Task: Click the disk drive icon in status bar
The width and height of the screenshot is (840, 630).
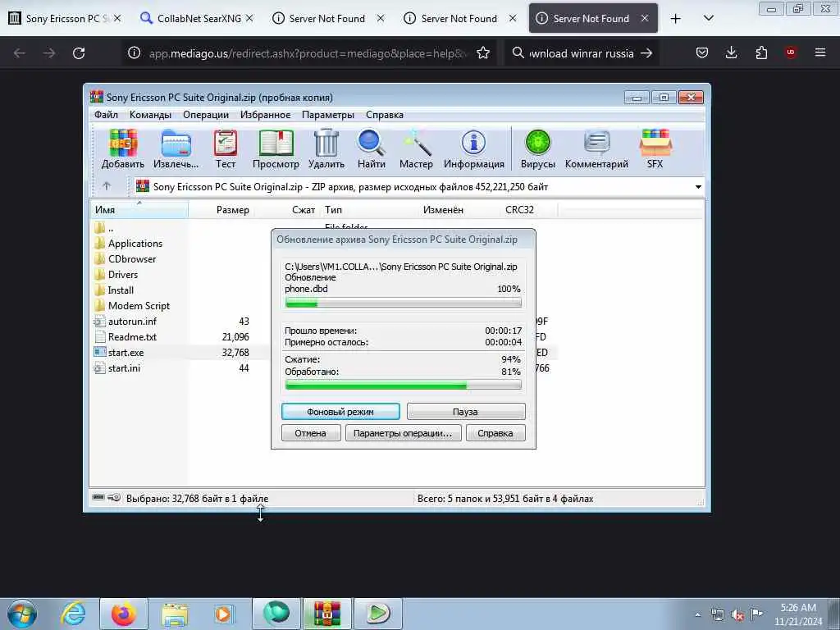Action: [x=98, y=498]
